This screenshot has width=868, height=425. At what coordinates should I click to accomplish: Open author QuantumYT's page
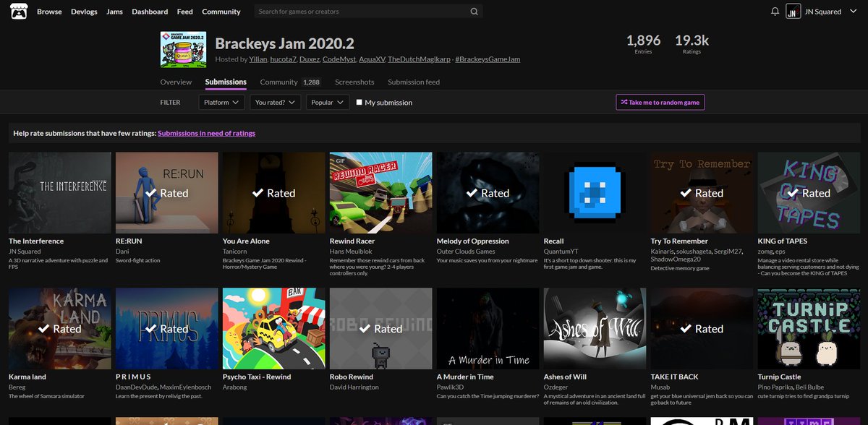pos(560,252)
